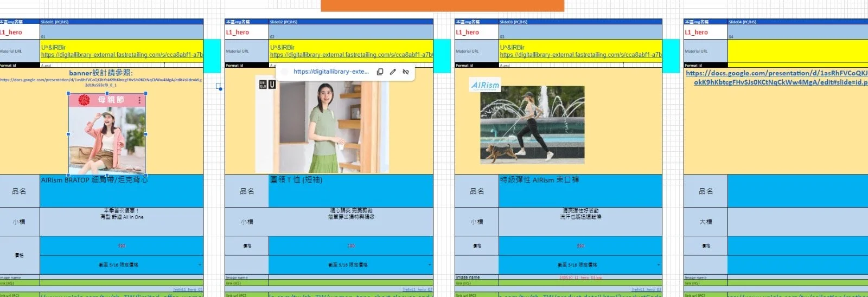Open the Material URL link in the Slide01 block

tap(122, 55)
